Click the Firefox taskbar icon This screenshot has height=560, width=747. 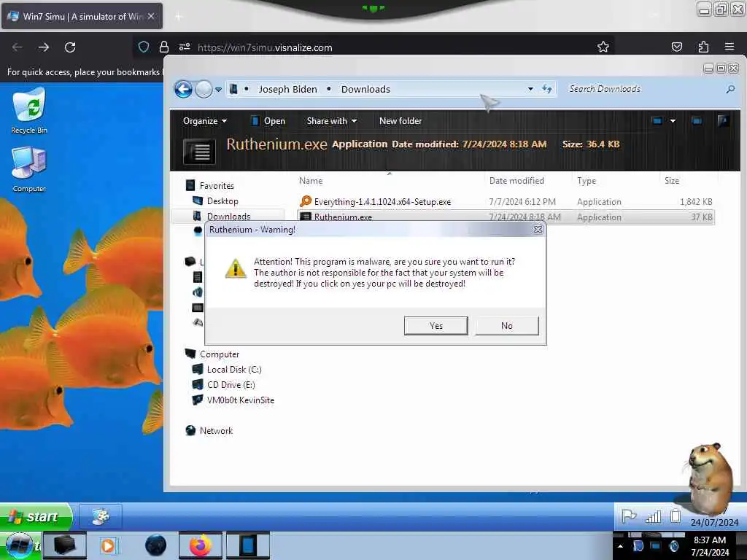click(x=201, y=545)
